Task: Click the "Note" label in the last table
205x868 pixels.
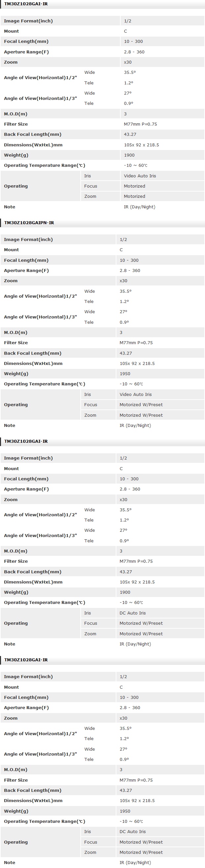Action: tap(10, 862)
